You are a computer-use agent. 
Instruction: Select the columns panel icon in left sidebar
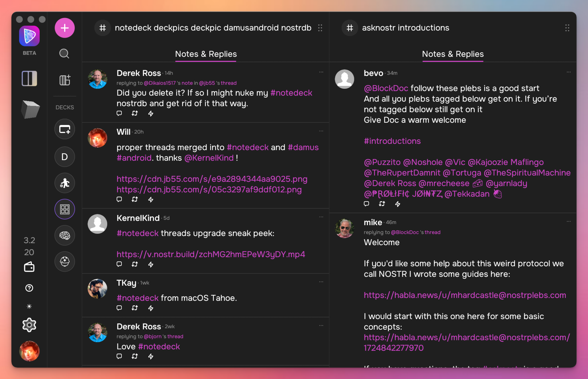[29, 78]
